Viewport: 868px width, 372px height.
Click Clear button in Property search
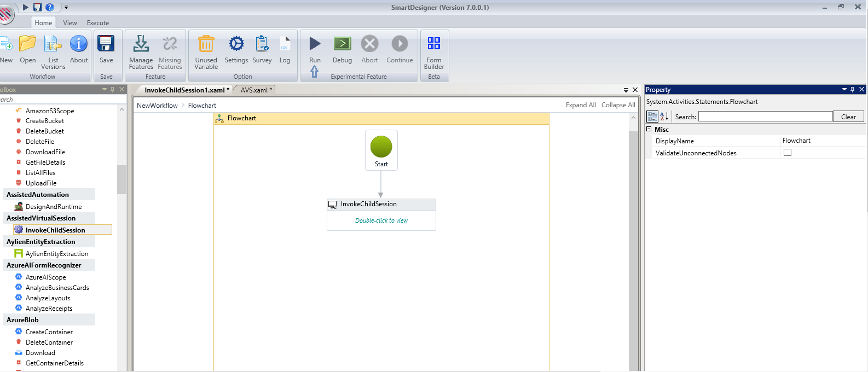(x=848, y=117)
